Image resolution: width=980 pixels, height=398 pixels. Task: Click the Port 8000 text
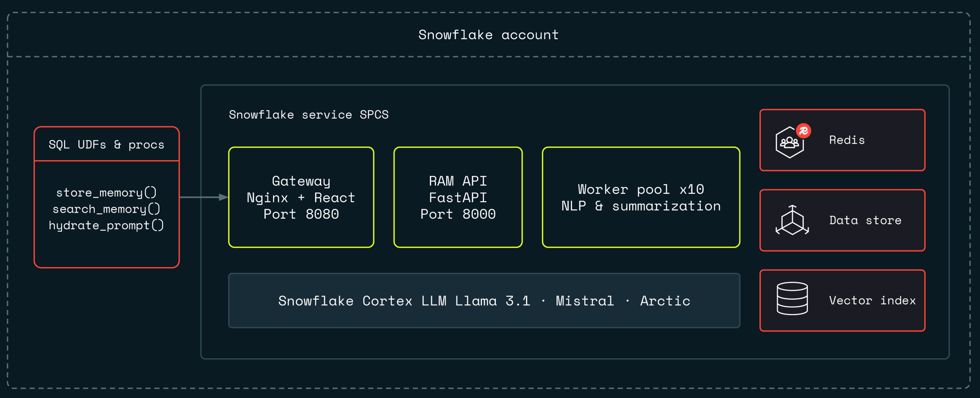(458, 214)
